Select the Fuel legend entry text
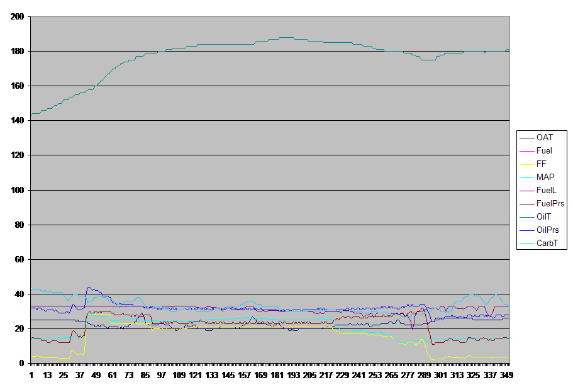Screen dimensions: 573x392 tap(544, 150)
